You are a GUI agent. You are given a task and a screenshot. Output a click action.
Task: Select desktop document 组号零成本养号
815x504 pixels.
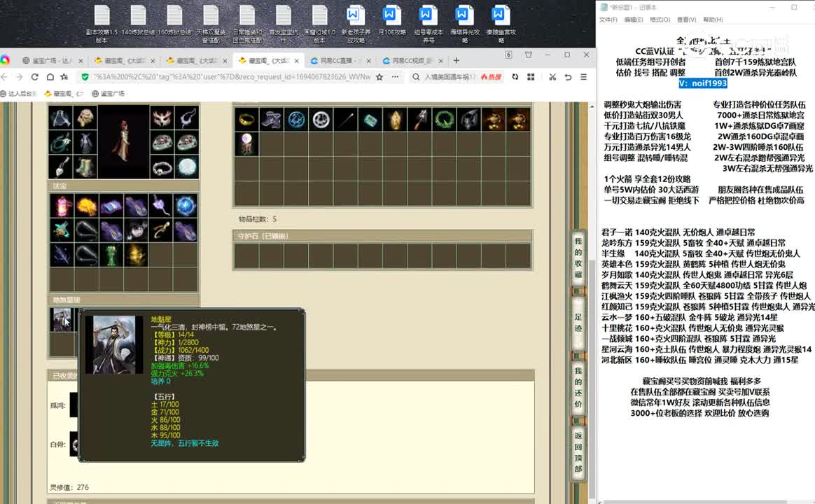pos(429,24)
